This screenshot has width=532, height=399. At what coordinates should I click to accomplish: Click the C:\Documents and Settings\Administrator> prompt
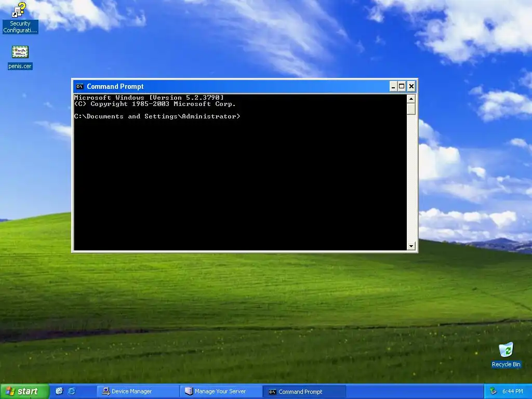[157, 116]
